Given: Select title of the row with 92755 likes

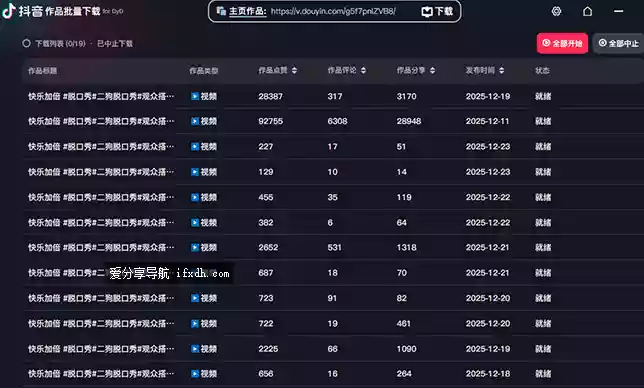Looking at the screenshot, I should click(101, 121).
